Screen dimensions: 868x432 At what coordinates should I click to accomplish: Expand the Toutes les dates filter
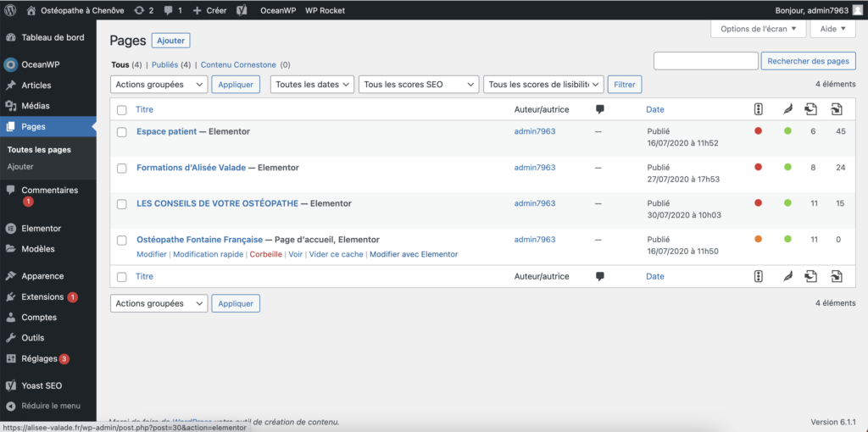pos(312,85)
